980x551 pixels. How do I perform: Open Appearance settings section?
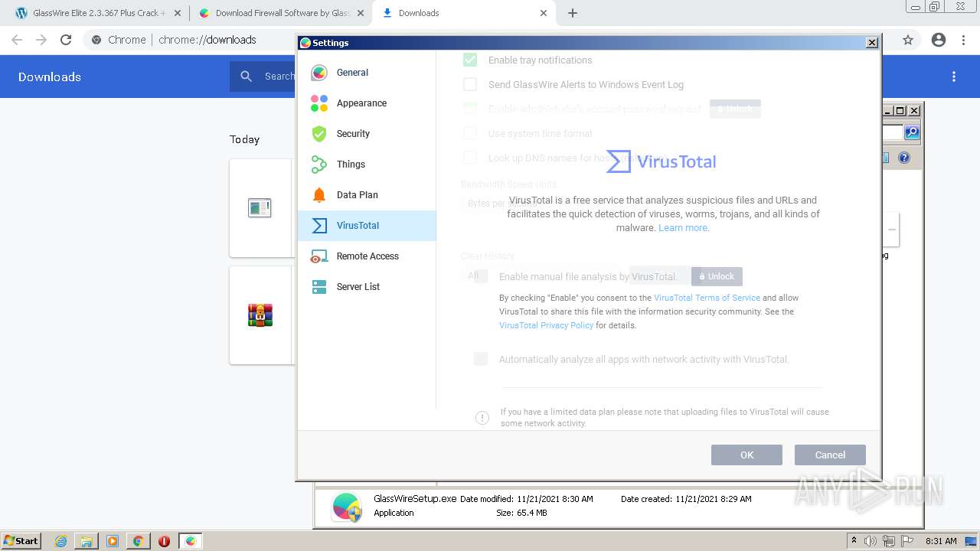click(x=367, y=103)
